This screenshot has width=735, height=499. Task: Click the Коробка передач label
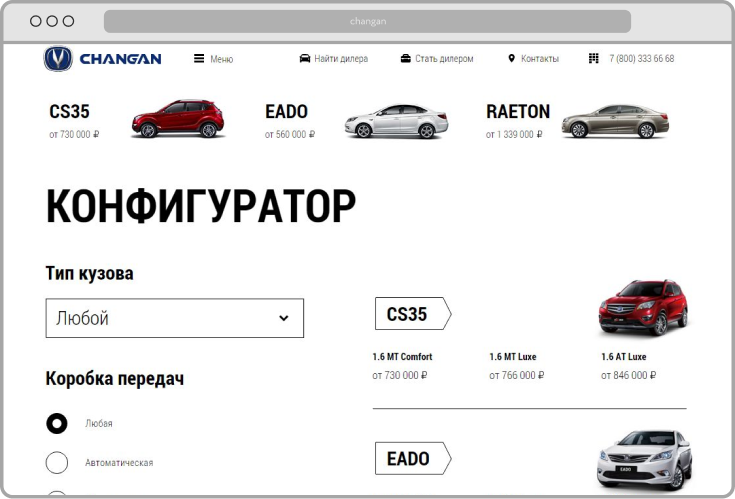tap(115, 379)
